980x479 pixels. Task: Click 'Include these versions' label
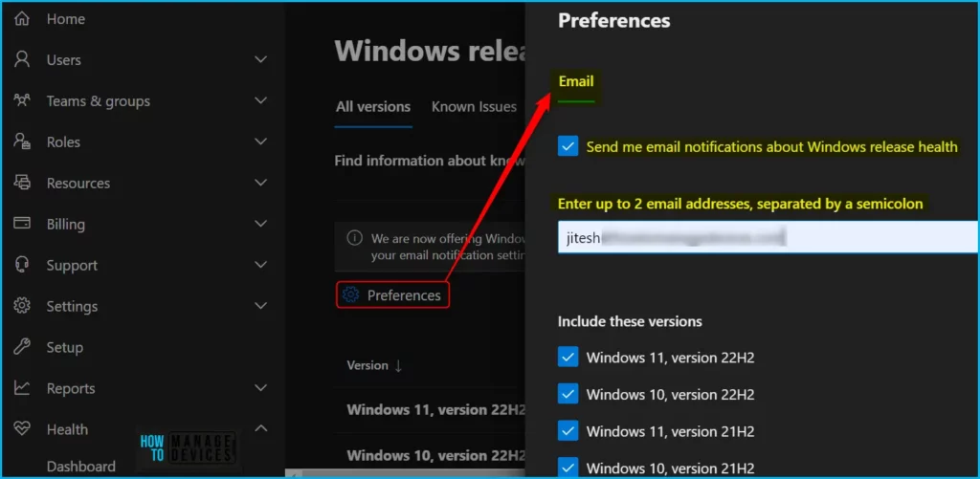[x=630, y=321]
